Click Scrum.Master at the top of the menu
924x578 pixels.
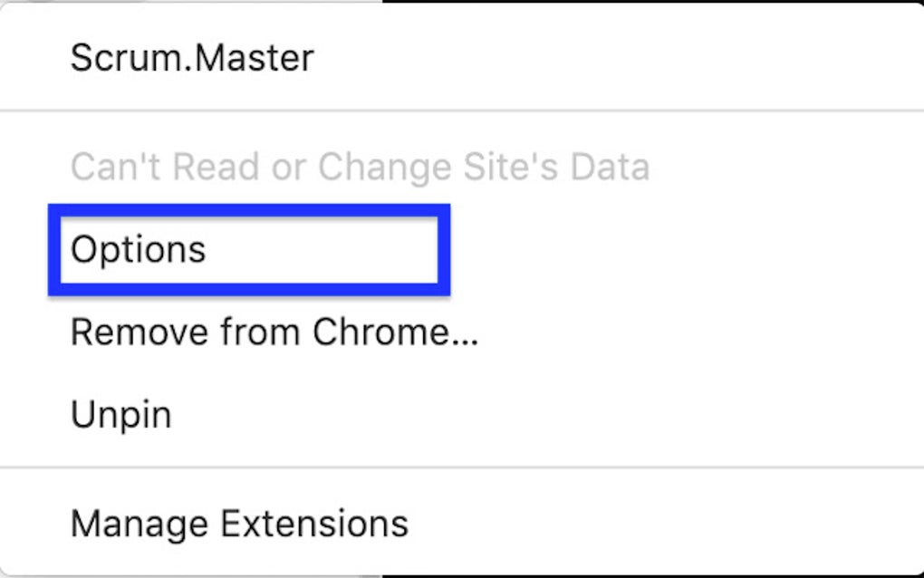[191, 58]
